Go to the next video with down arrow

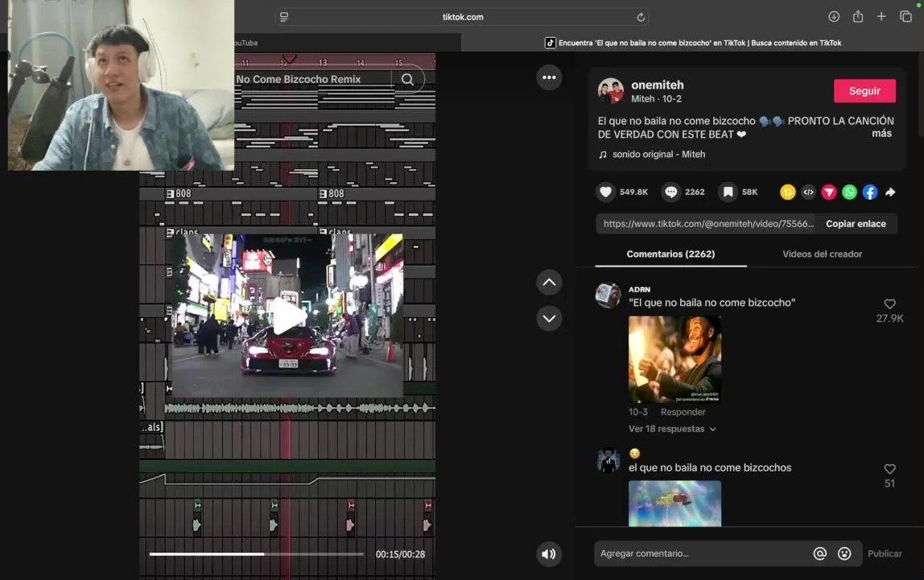[x=549, y=319]
